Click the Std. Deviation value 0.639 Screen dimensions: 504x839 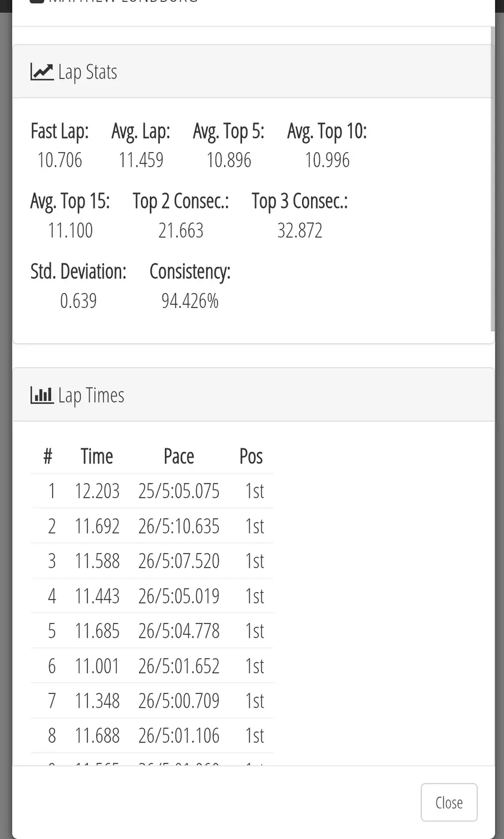79,301
